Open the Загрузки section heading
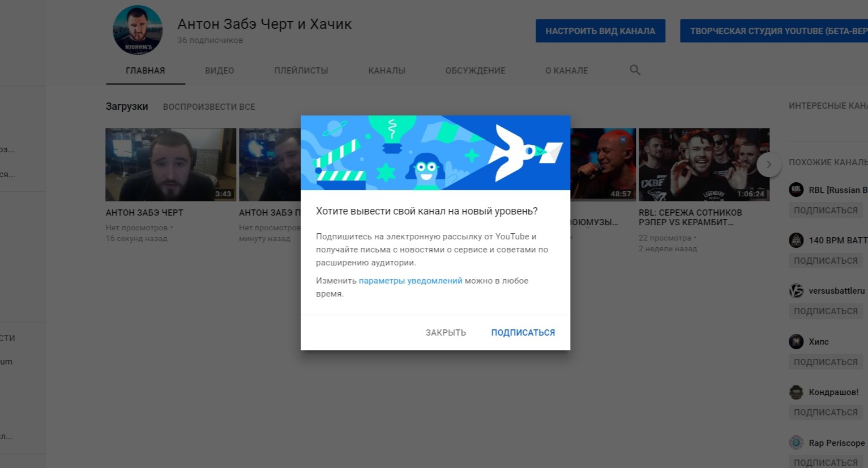Screen dimensions: 868x468 click(127, 106)
